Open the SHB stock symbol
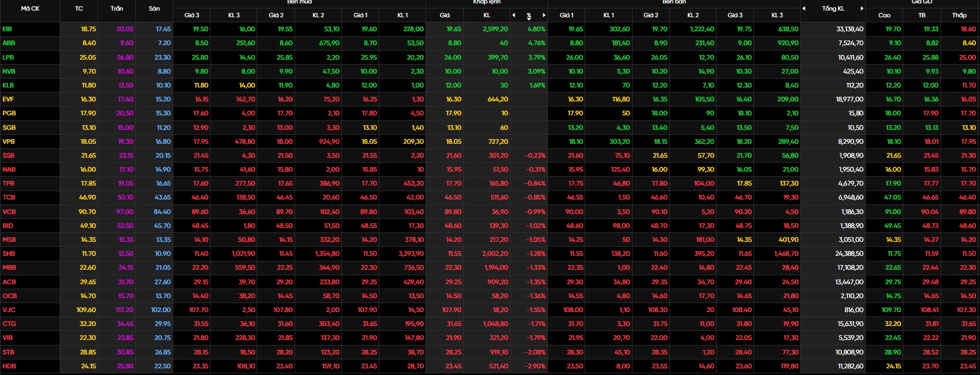The width and height of the screenshot is (980, 375). (8, 254)
